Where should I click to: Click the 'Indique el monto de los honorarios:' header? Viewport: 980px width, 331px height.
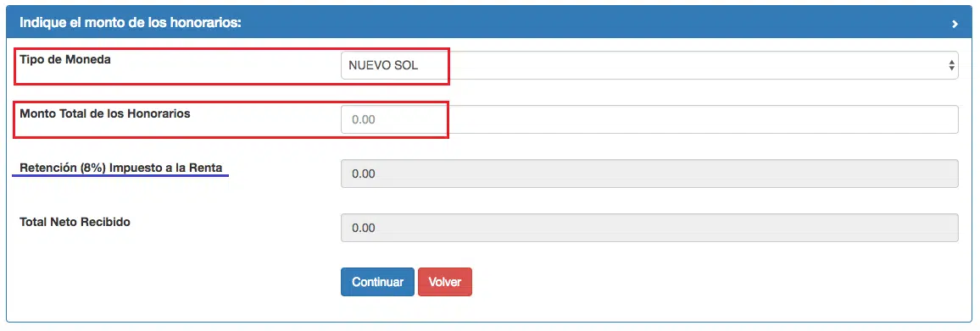pyautogui.click(x=131, y=23)
